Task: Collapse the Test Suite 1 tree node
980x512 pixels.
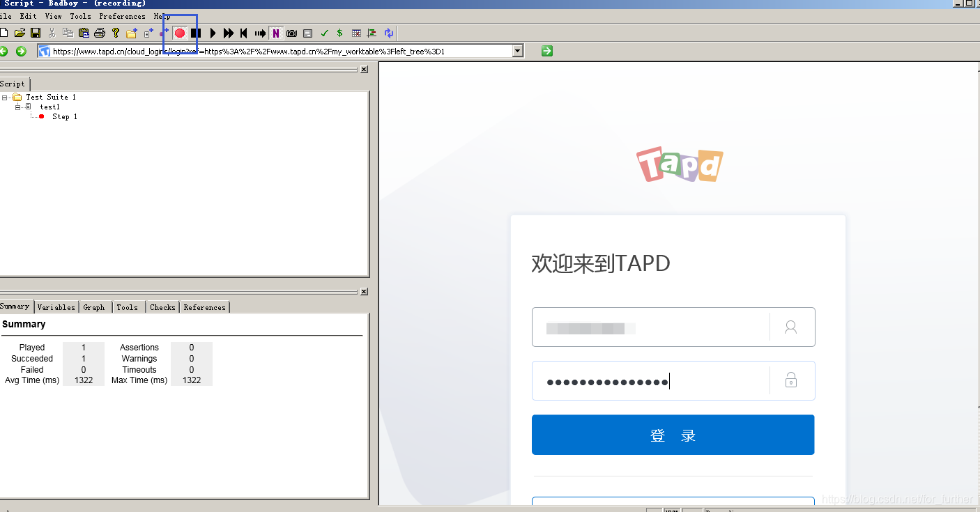Action: [6, 97]
